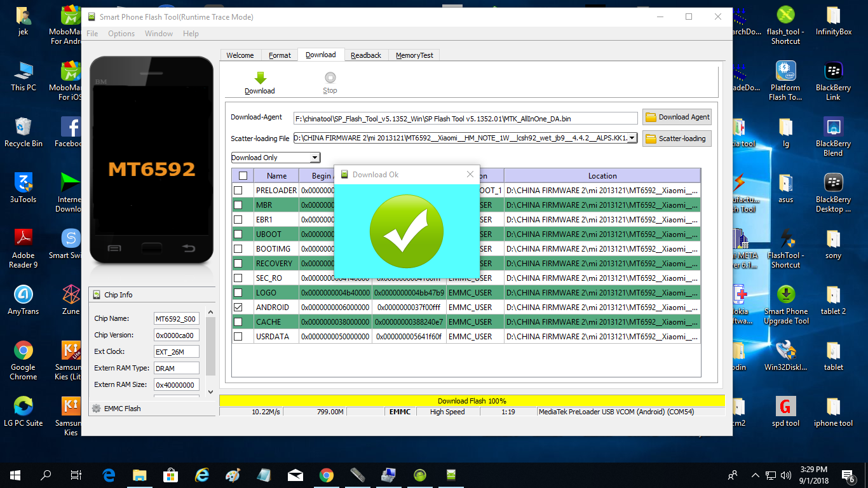
Task: Open the InfinityBox folder on desktop
Action: (834, 20)
